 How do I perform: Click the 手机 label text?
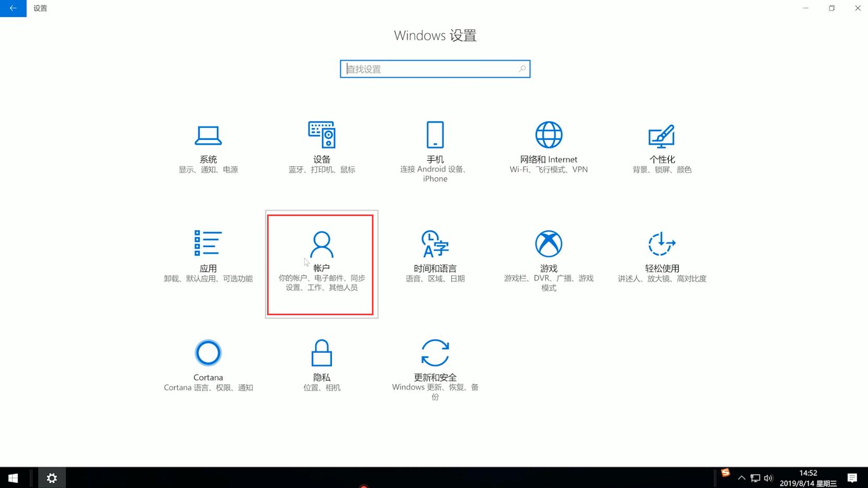coord(435,159)
